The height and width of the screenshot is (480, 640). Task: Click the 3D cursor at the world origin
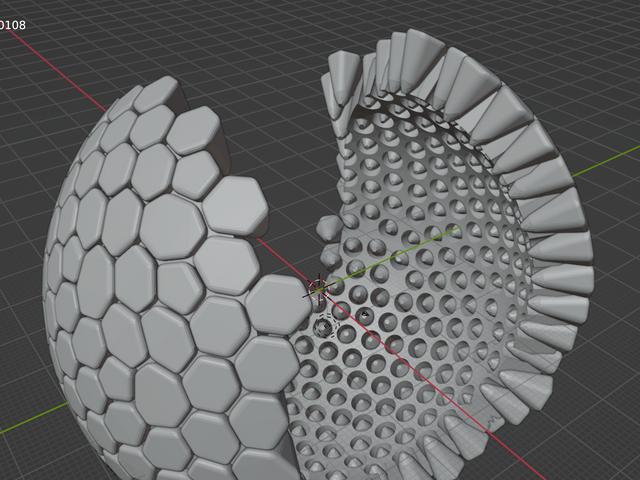pos(319,288)
